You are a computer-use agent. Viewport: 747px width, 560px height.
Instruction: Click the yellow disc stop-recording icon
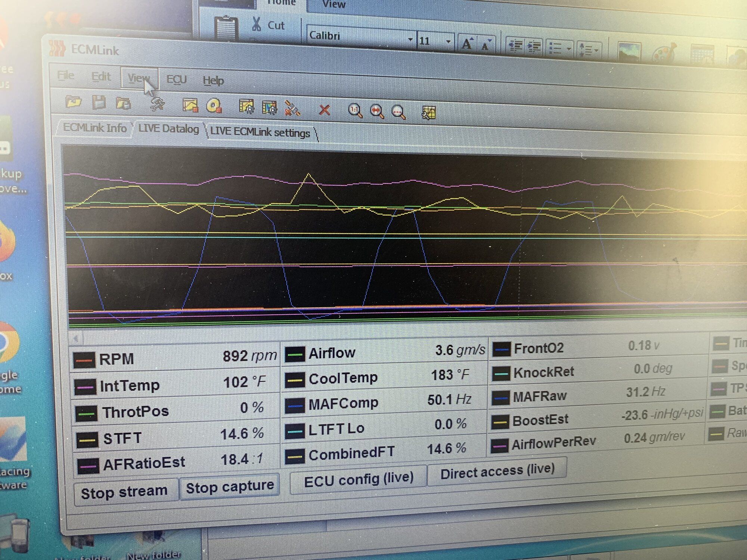(214, 106)
